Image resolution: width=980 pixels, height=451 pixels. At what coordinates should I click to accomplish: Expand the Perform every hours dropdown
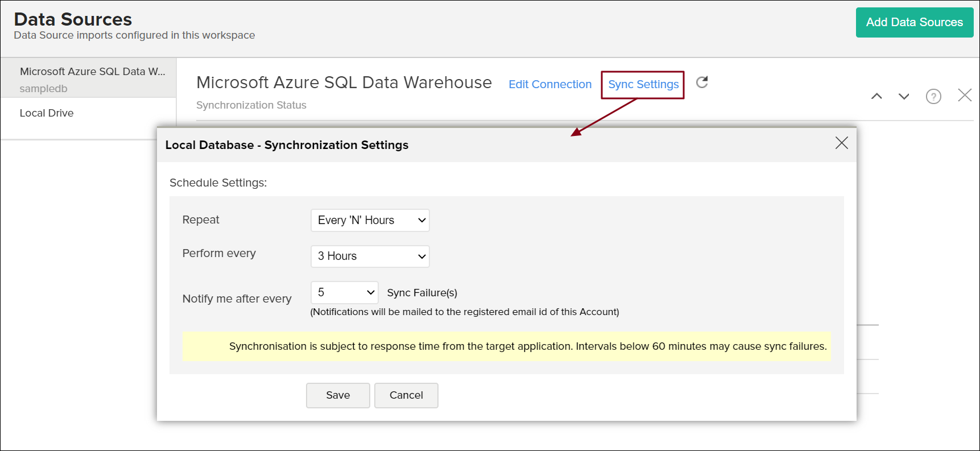(x=370, y=256)
